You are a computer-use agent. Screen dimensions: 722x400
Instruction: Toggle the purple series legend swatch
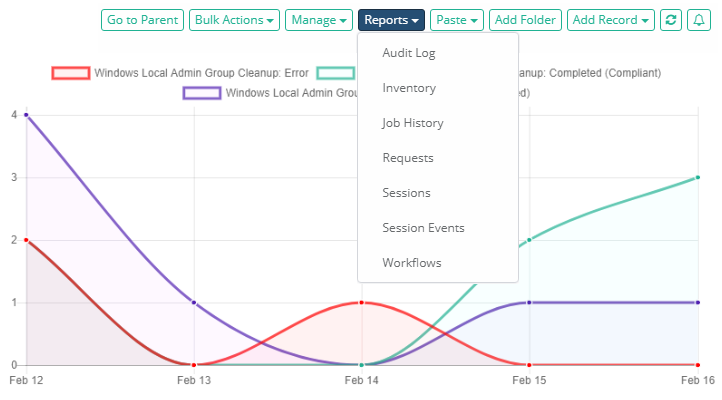point(202,93)
